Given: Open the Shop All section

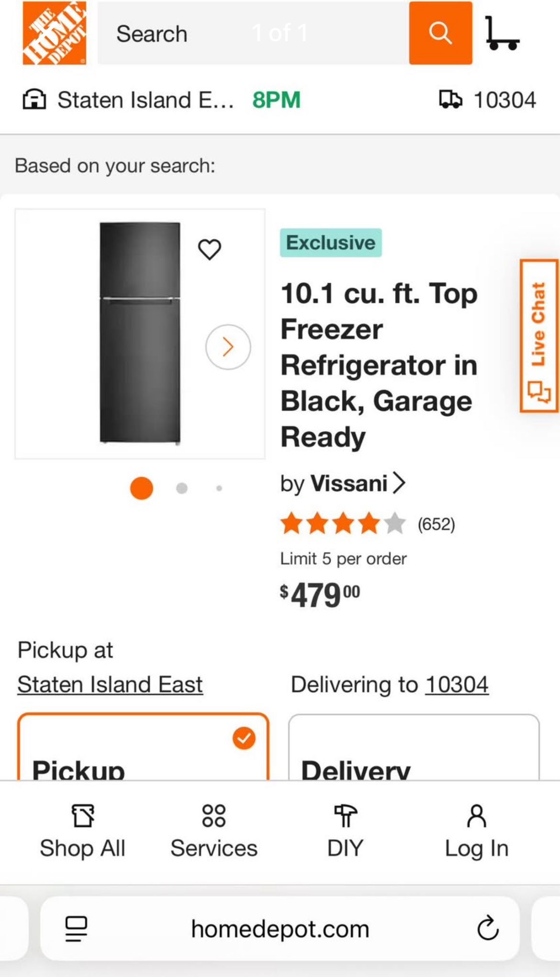Looking at the screenshot, I should [x=82, y=833].
